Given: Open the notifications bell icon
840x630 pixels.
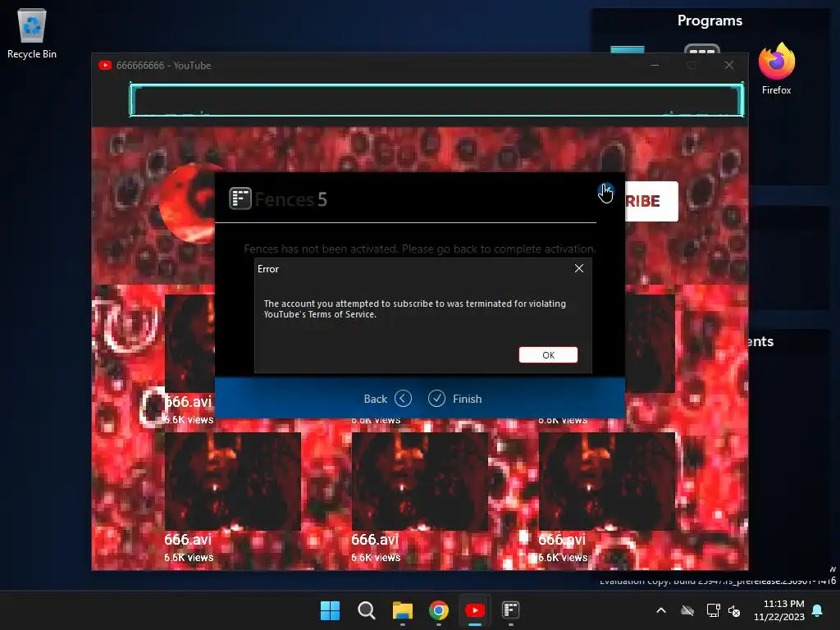Looking at the screenshot, I should tap(818, 610).
